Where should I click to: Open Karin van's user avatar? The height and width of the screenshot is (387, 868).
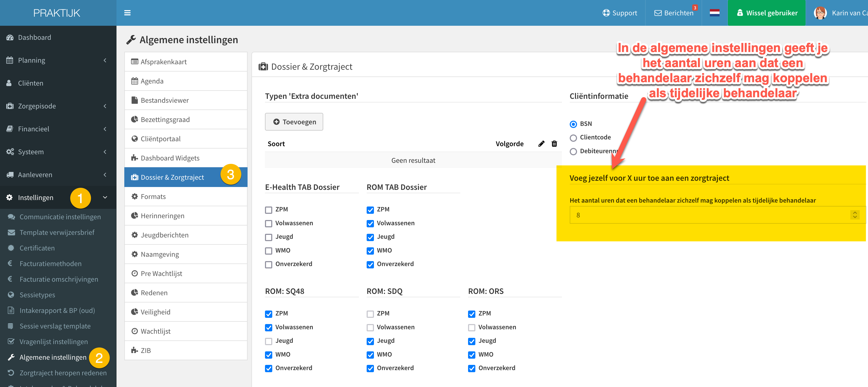click(x=820, y=13)
